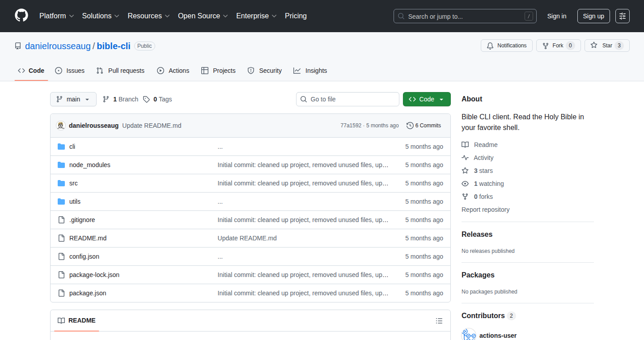Click the package.json file icon

(61, 293)
